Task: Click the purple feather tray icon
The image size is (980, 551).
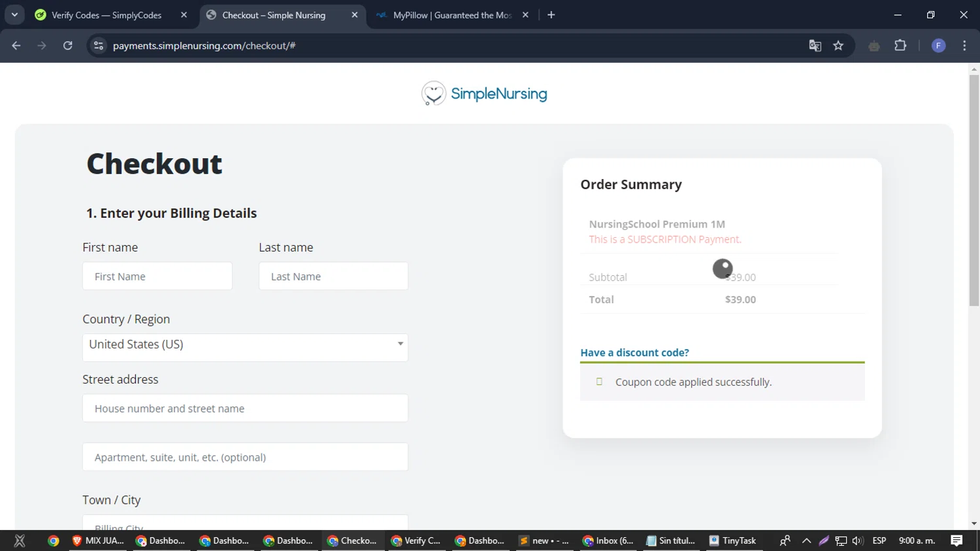Action: point(824,541)
